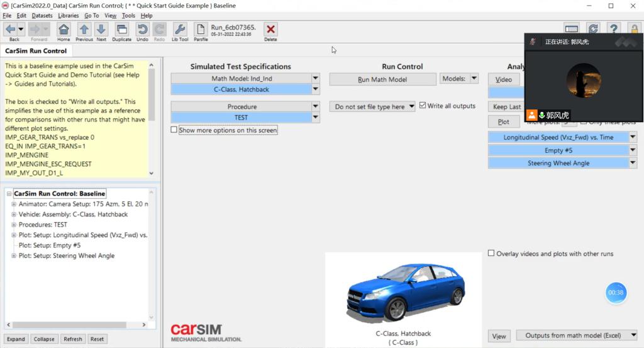
Task: Expand the Procedures: TEST tree node
Action: point(14,225)
